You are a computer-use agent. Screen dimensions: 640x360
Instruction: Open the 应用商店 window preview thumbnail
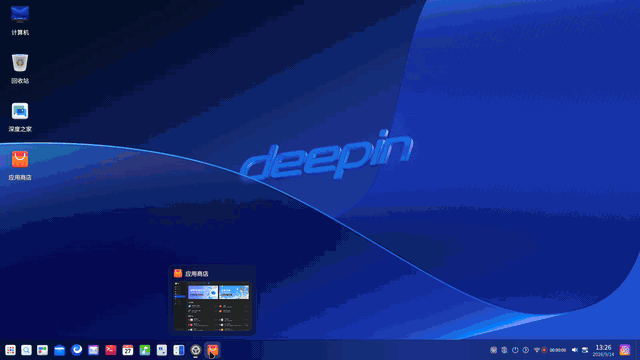click(212, 306)
